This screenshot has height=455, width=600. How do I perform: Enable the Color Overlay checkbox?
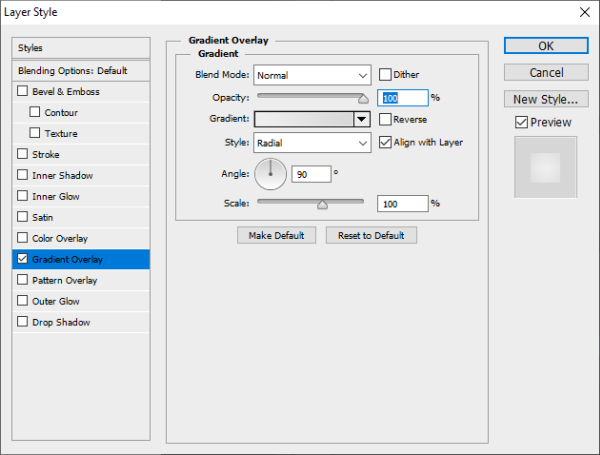[23, 238]
